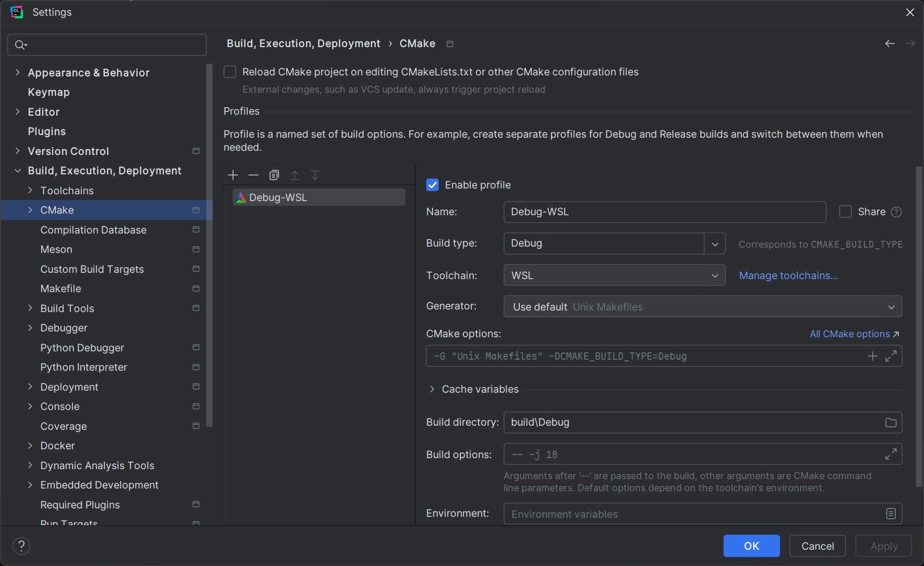924x566 pixels.
Task: Select Keymap settings page
Action: (x=49, y=92)
